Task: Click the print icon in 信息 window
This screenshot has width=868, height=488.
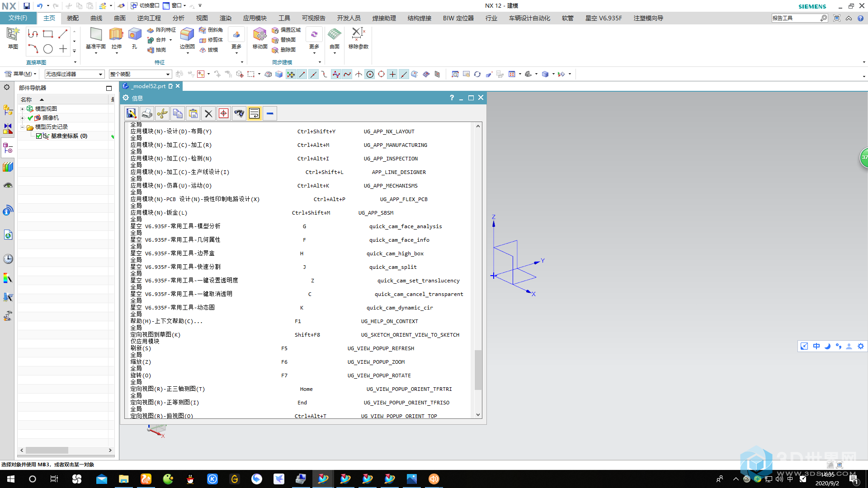Action: (x=147, y=113)
